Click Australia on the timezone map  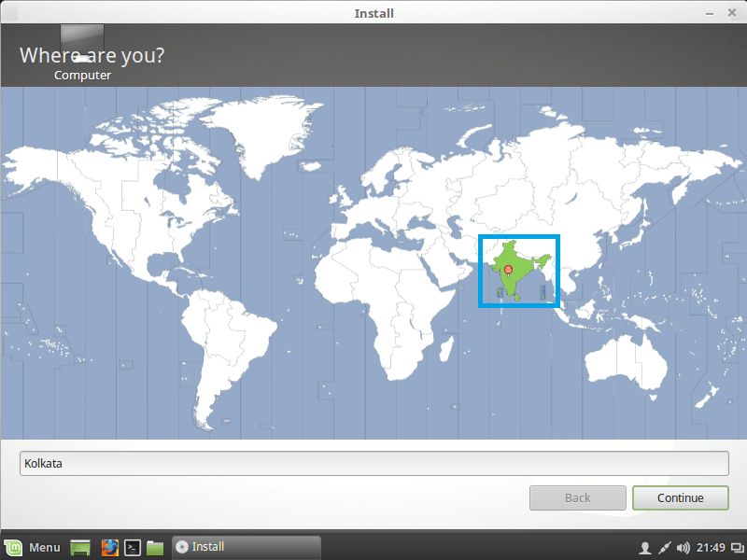tap(626, 362)
